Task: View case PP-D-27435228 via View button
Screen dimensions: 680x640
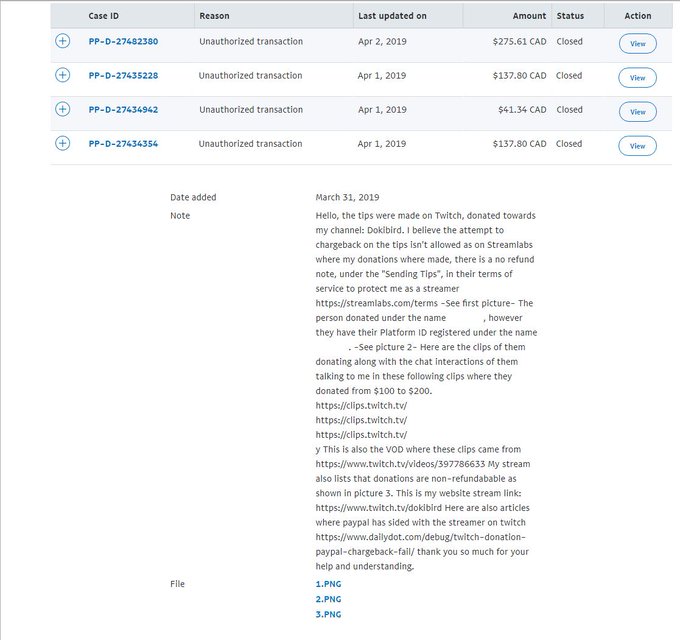Action: click(638, 78)
